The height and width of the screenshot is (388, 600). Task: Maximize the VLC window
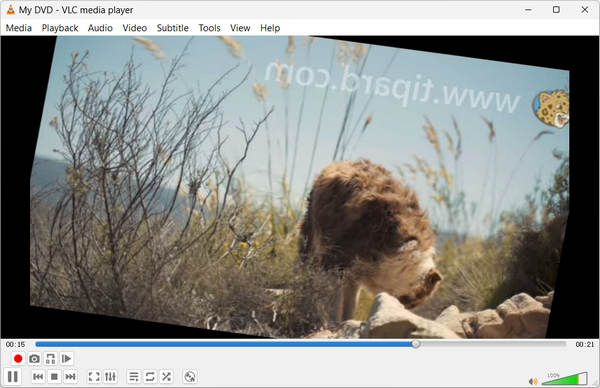pyautogui.click(x=556, y=10)
